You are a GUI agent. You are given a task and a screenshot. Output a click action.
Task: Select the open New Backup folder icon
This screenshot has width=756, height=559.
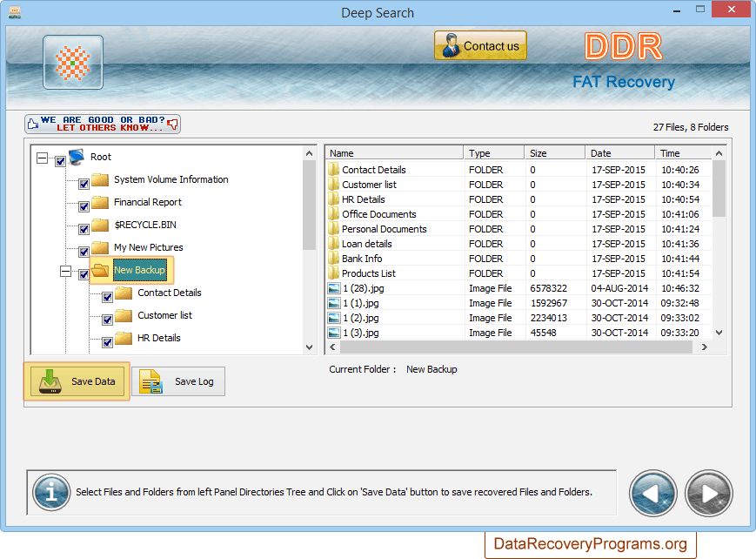coord(100,270)
